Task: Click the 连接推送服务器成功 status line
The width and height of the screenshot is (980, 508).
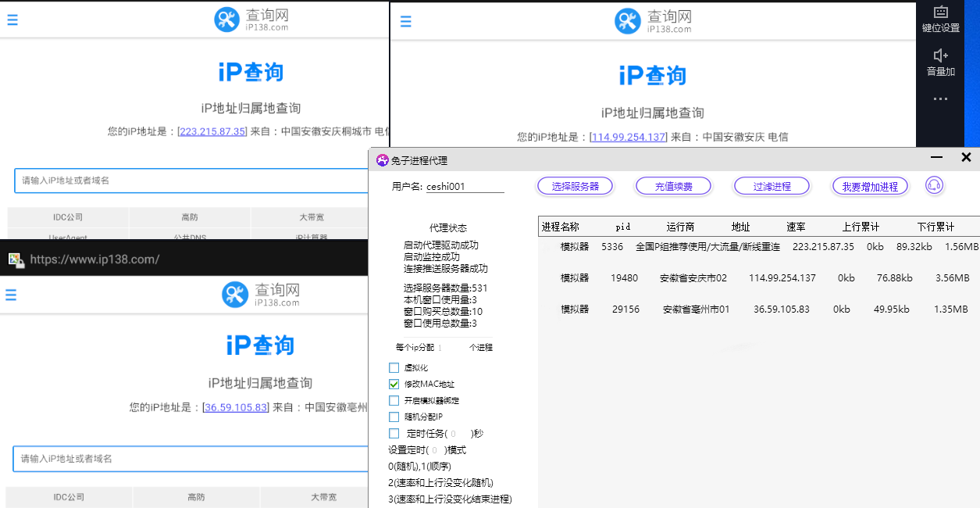Action: point(446,268)
